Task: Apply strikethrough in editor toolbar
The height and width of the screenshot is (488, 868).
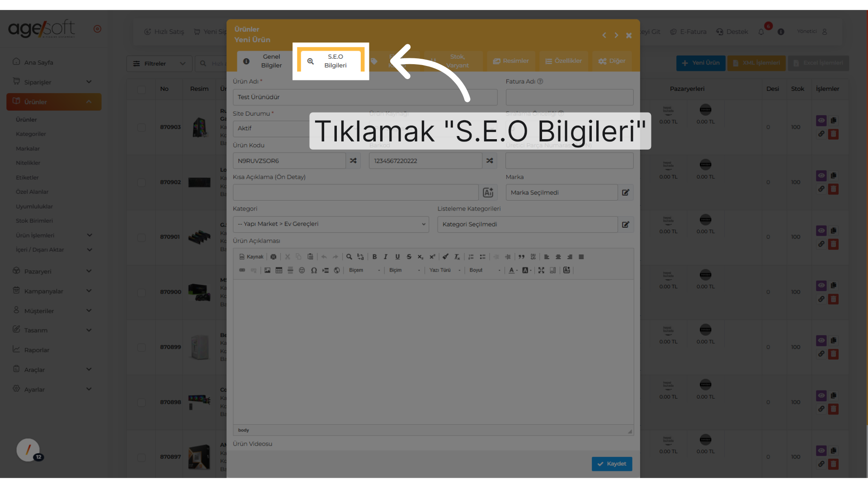Action: point(409,257)
